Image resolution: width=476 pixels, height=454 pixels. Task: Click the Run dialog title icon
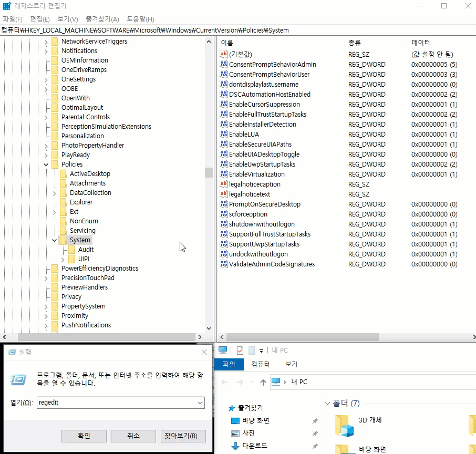point(12,352)
